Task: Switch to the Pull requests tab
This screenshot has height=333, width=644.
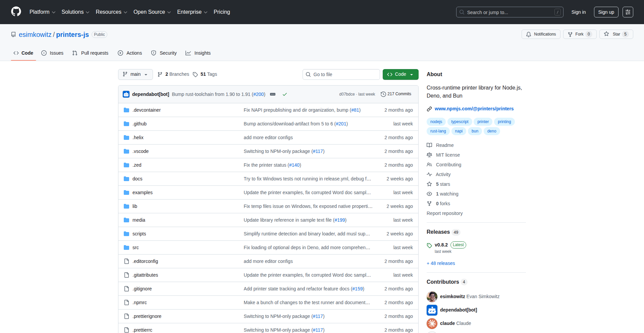Action: click(90, 53)
